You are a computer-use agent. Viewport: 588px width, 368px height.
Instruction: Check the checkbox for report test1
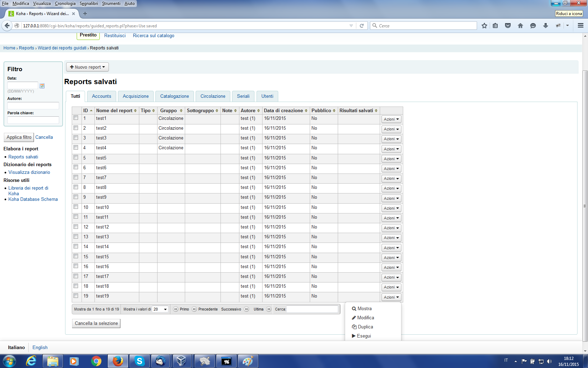76,118
